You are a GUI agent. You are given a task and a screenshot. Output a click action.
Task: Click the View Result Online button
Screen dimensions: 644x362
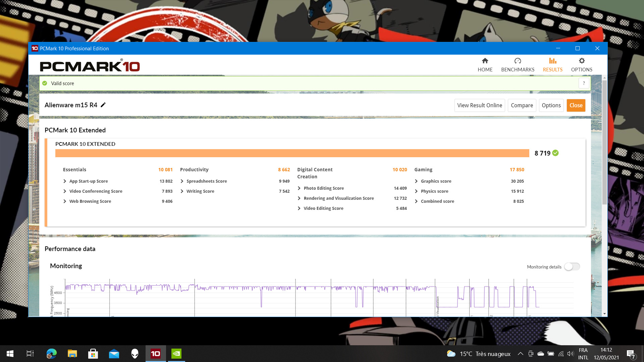tap(479, 105)
